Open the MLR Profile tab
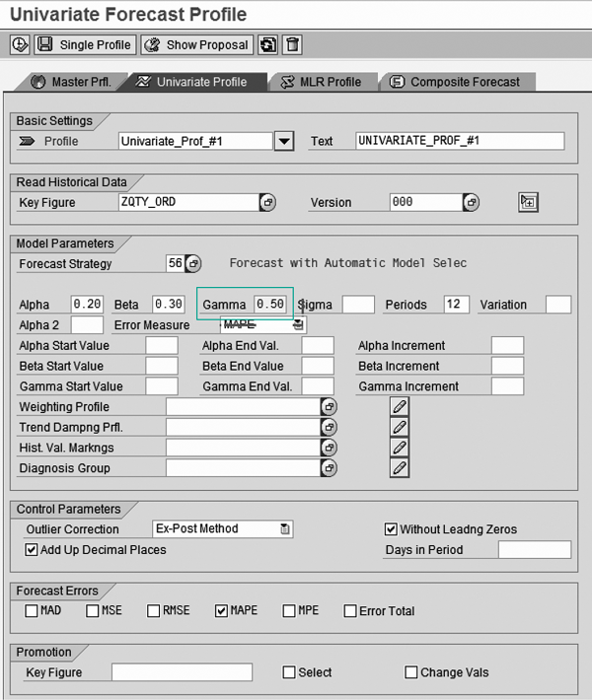This screenshot has height=700, width=592. (x=322, y=82)
